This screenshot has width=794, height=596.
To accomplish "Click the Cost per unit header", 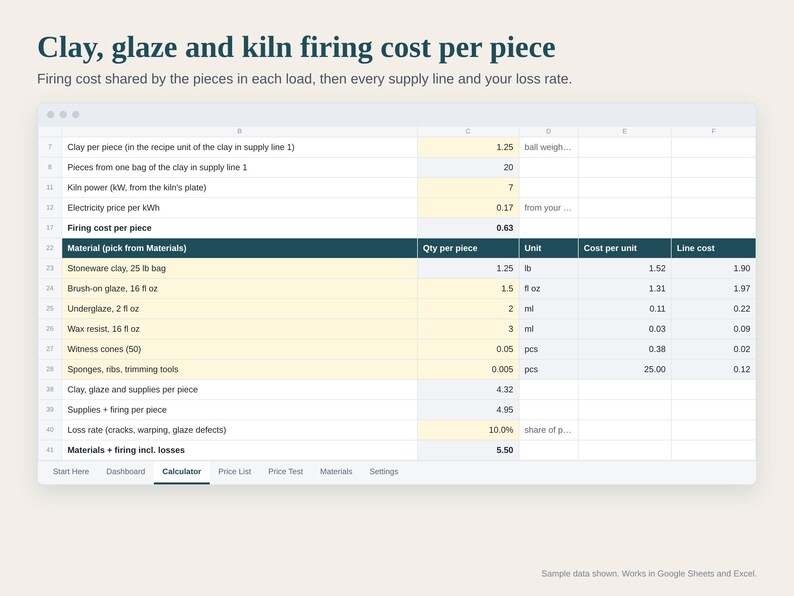I will point(624,248).
